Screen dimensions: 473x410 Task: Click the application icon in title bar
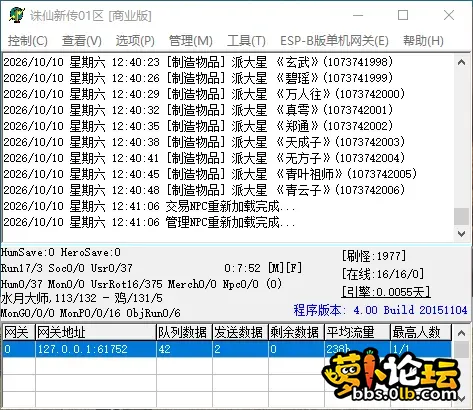click(17, 15)
